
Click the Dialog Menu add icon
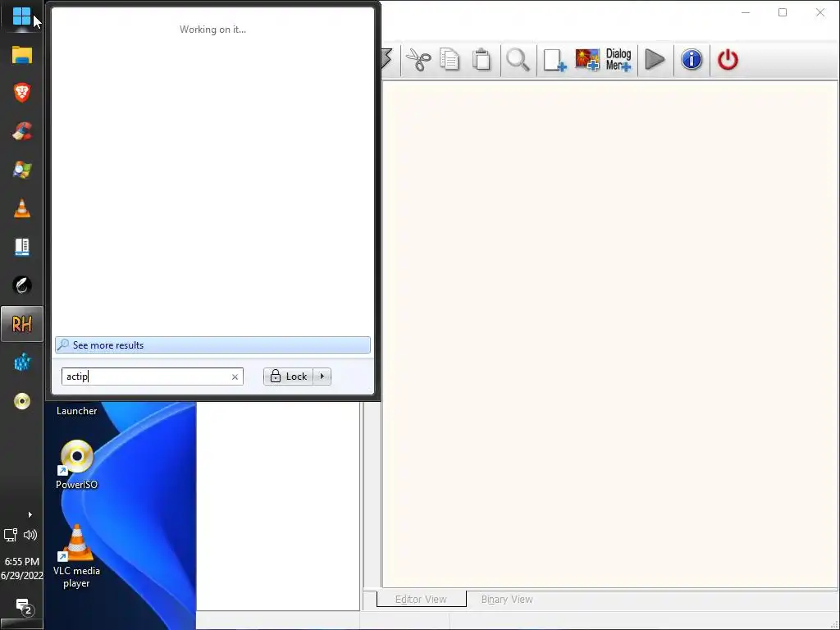[x=619, y=59]
